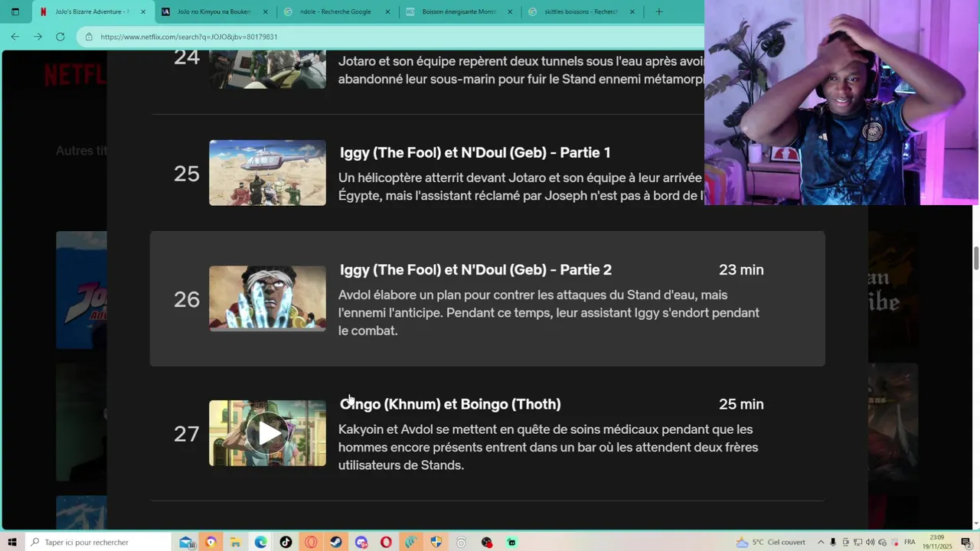
Task: Switch to Boisson énergisante Monster tab
Action: coord(459,11)
